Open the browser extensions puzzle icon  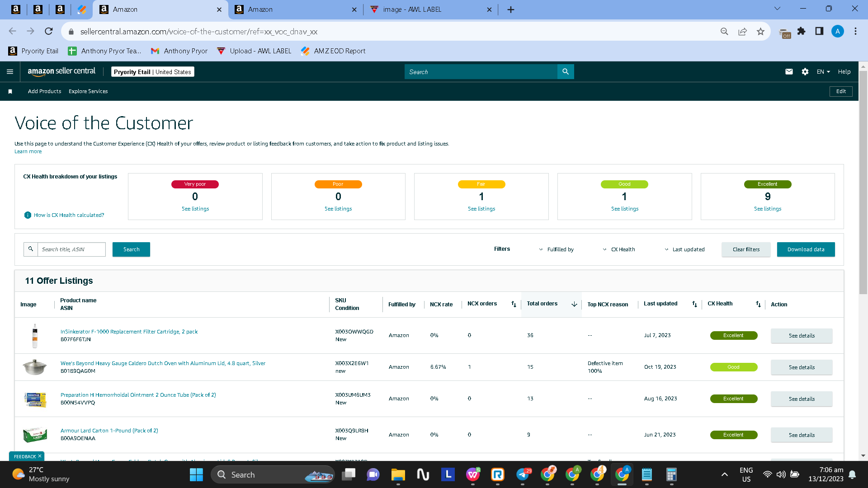click(801, 31)
